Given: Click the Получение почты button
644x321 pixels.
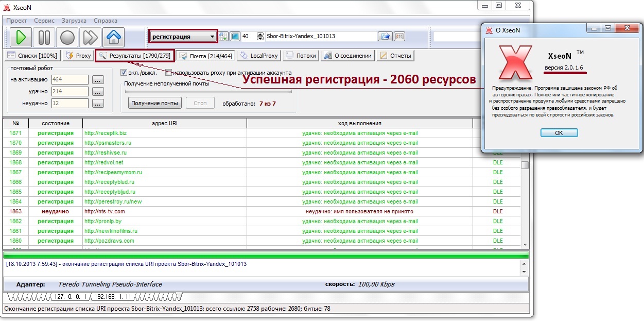Looking at the screenshot, I should click(x=154, y=103).
